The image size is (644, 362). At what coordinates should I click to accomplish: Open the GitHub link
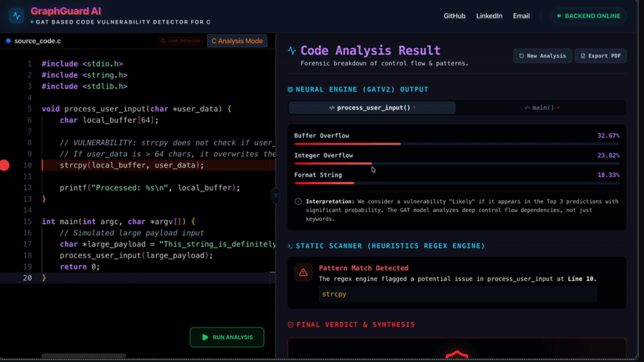click(x=454, y=16)
